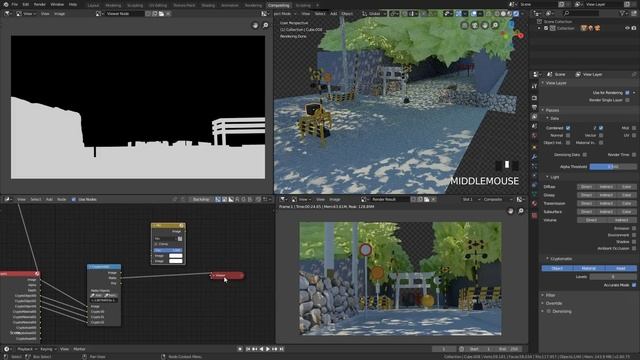Enable the Normal pass checkbox
640x360 pixels.
[568, 135]
